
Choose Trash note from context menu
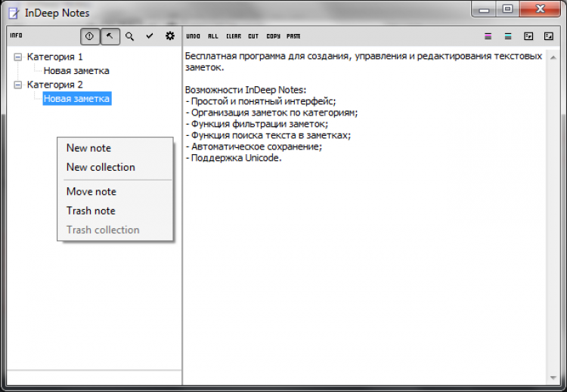(115, 211)
